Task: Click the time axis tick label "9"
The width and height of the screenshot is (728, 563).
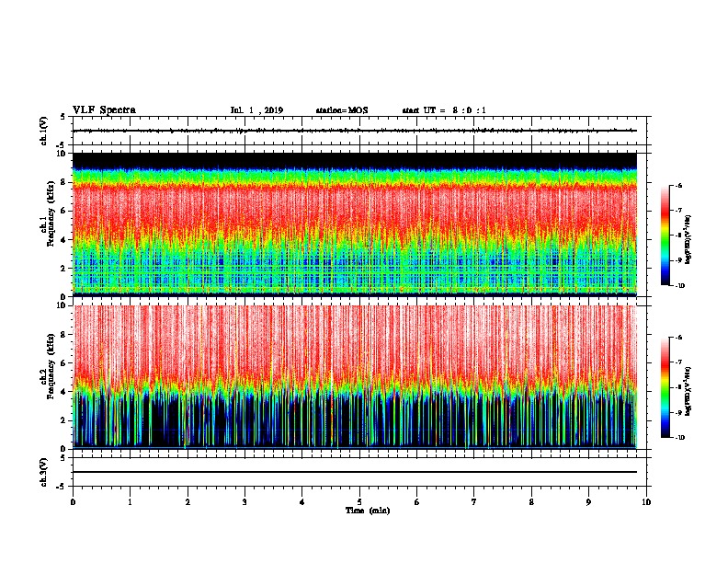Action: pos(588,502)
